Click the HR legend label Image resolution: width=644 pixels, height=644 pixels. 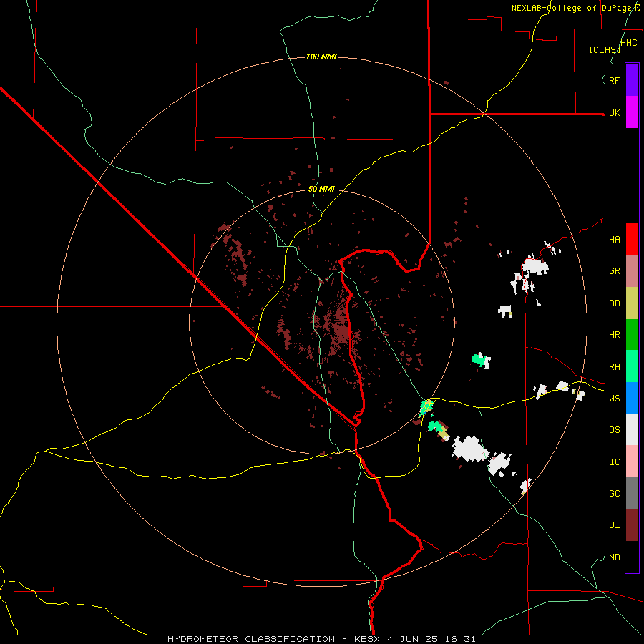pyautogui.click(x=614, y=335)
